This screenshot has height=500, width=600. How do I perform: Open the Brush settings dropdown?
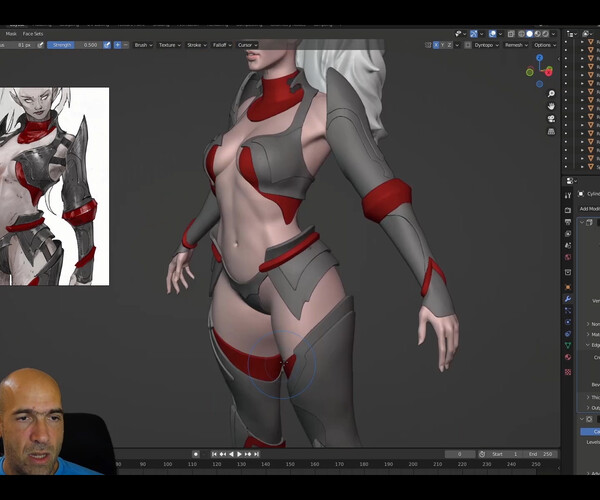point(143,45)
